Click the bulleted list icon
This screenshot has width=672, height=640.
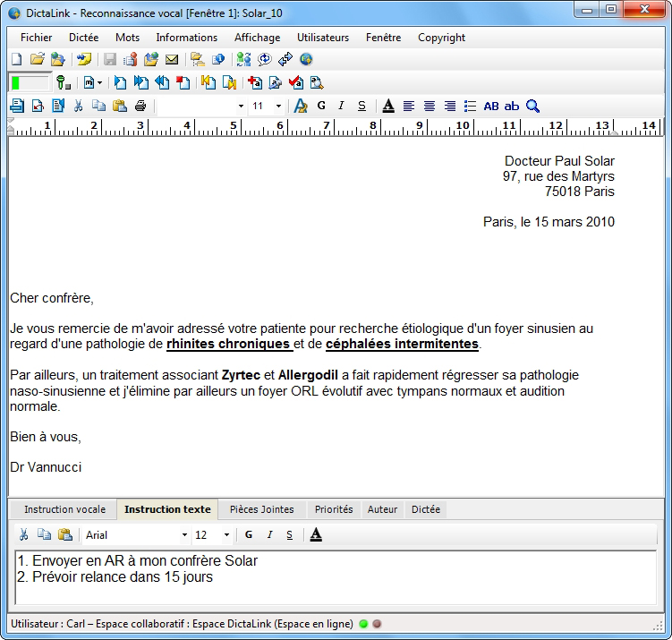coord(470,107)
